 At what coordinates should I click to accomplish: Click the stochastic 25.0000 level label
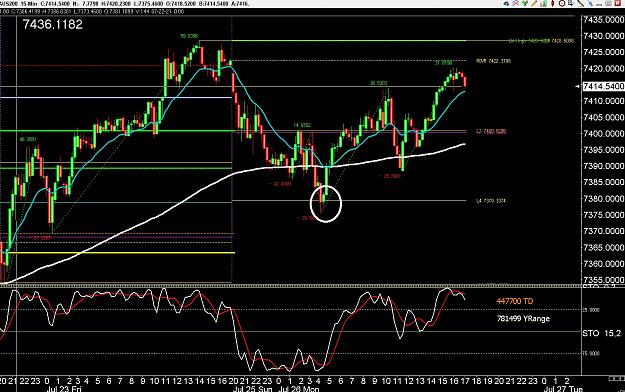[x=592, y=310]
